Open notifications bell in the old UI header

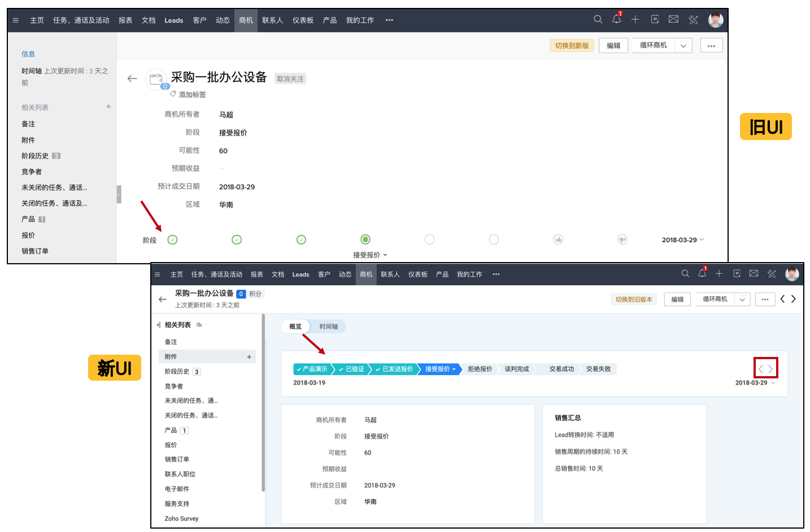pos(616,19)
